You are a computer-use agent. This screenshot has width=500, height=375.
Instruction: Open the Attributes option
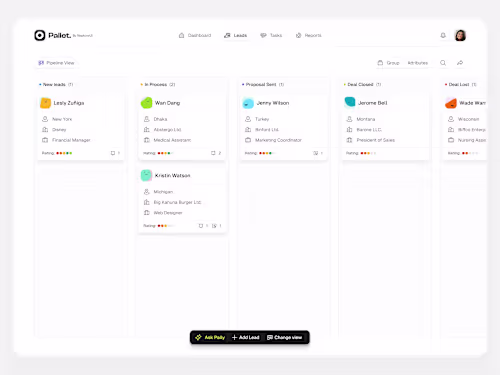pyautogui.click(x=418, y=63)
